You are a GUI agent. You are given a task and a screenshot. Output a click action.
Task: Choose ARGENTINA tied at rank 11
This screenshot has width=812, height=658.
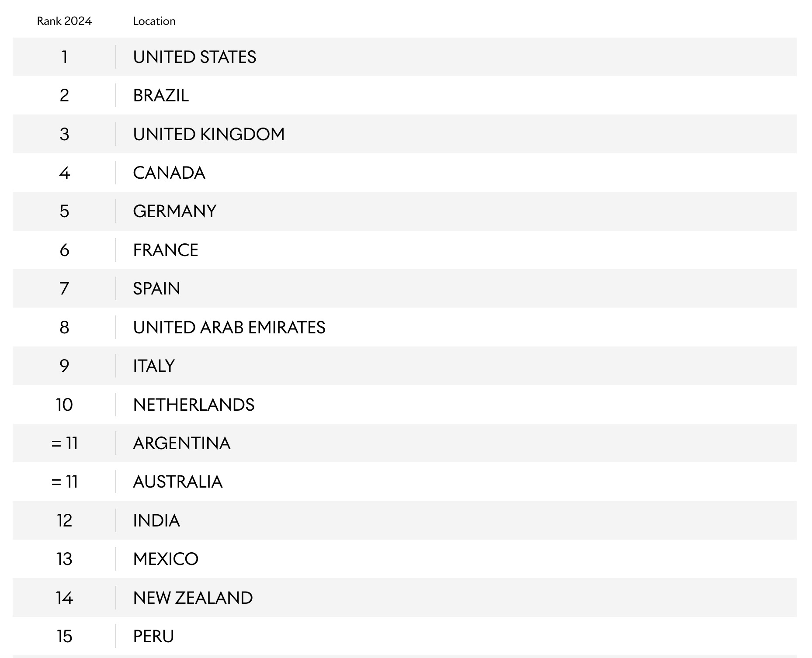pyautogui.click(x=181, y=443)
